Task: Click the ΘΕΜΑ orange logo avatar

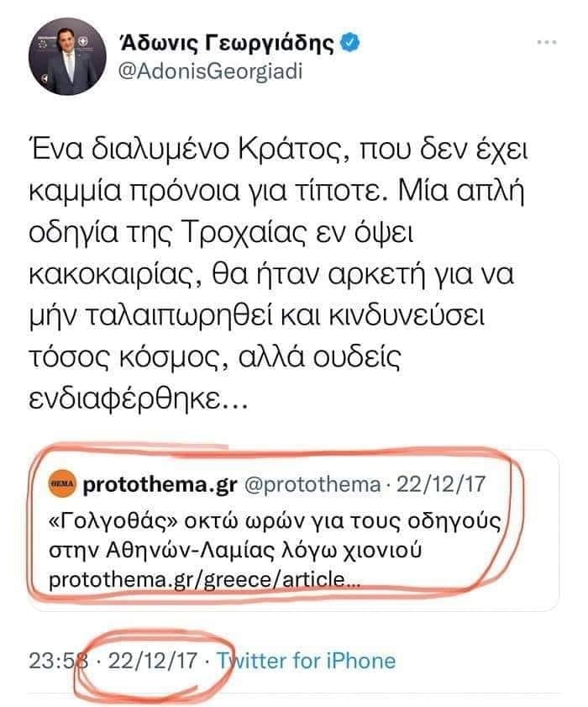Action: (x=64, y=485)
